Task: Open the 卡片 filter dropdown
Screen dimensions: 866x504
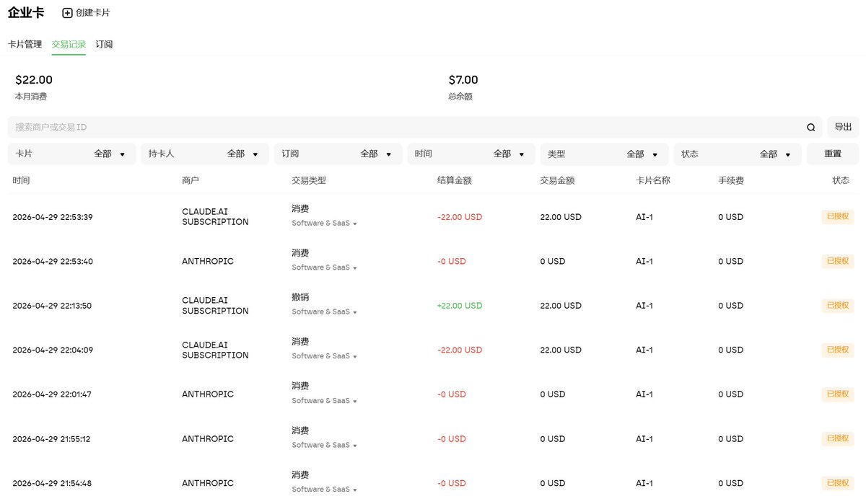Action: click(71, 154)
